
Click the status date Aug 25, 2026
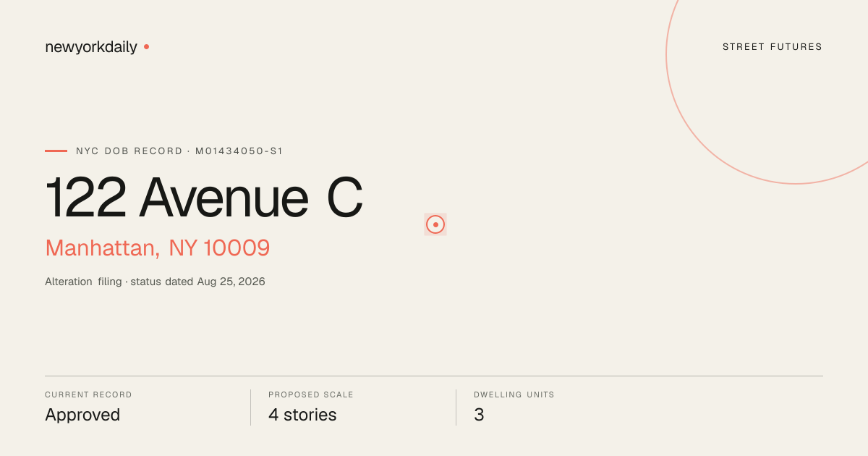pos(231,282)
